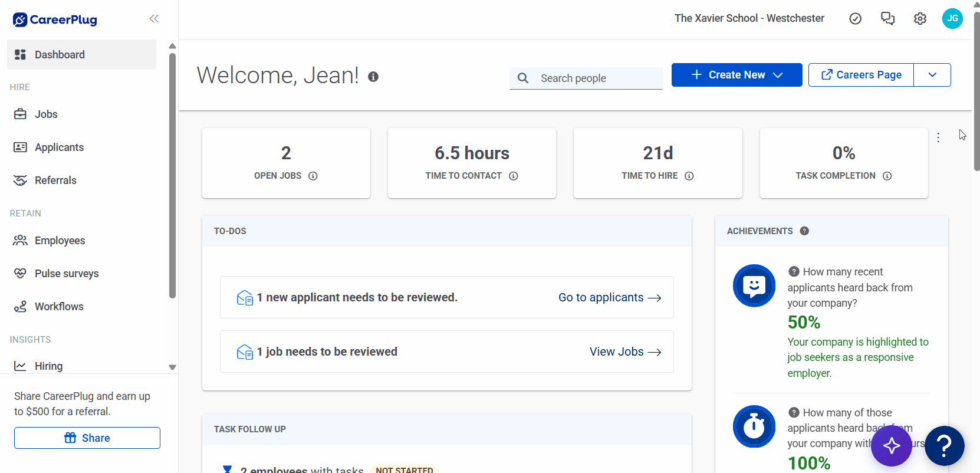Click the smiley chat achievement badge
The height and width of the screenshot is (473, 980).
[x=754, y=285]
